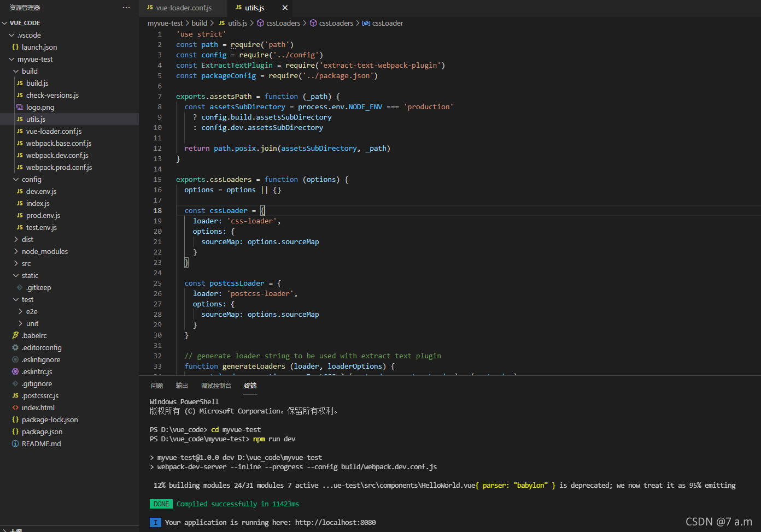
Task: Expand the src folder
Action: click(x=16, y=263)
